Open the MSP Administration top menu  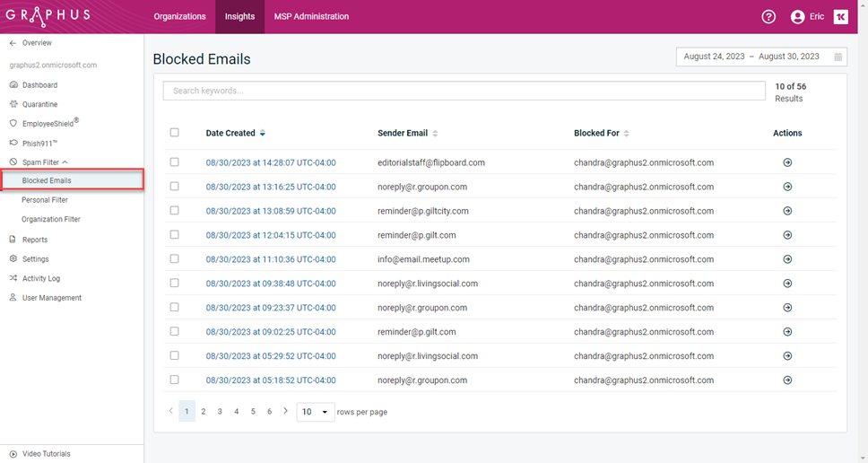(x=312, y=17)
